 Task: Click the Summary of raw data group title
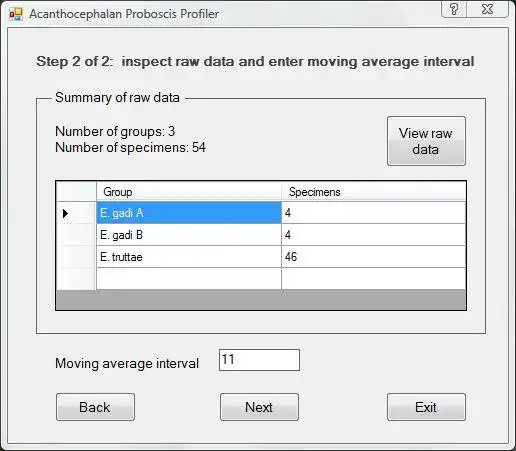point(117,97)
